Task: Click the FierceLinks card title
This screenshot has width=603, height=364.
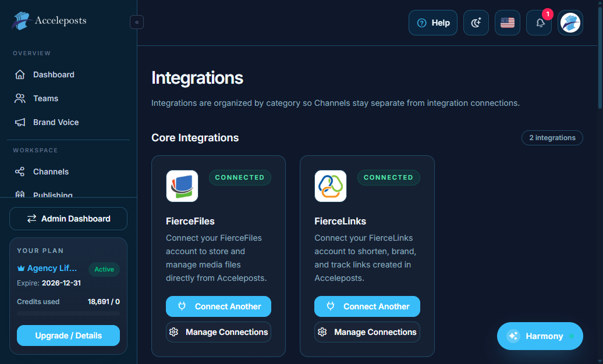Action: 340,222
